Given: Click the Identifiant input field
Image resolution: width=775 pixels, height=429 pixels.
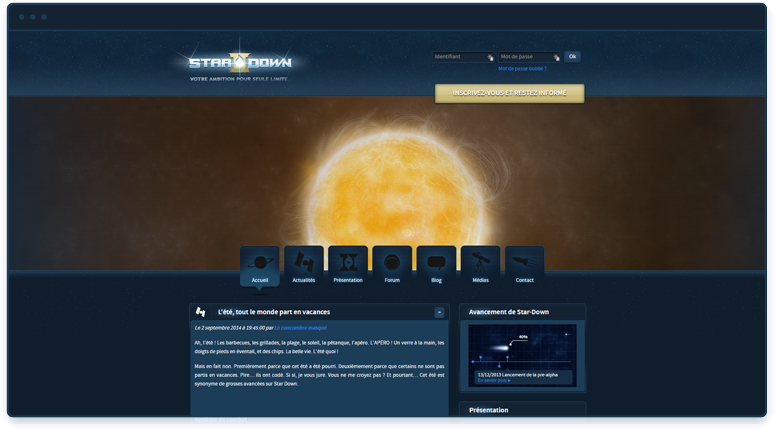Looking at the screenshot, I should point(463,57).
